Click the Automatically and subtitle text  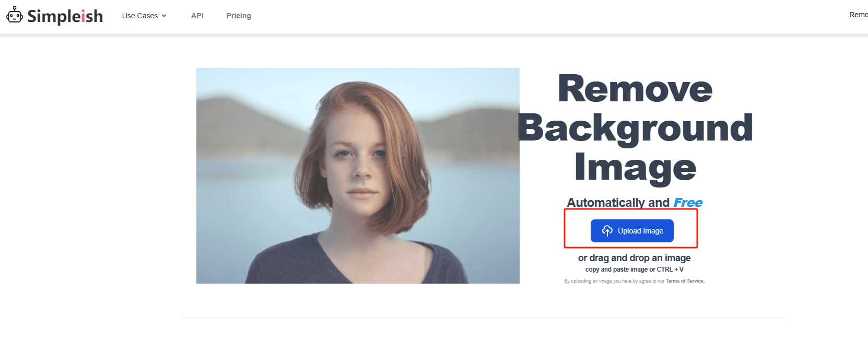(x=618, y=203)
